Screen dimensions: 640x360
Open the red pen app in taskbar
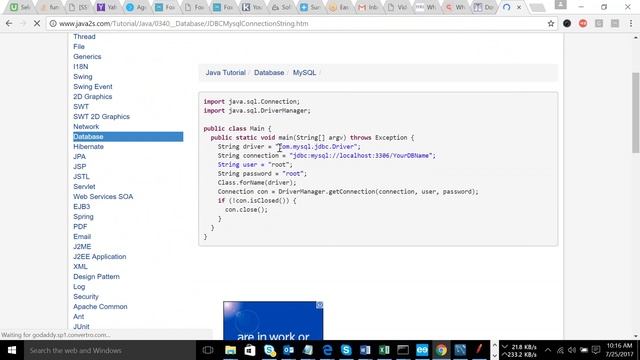click(x=479, y=350)
